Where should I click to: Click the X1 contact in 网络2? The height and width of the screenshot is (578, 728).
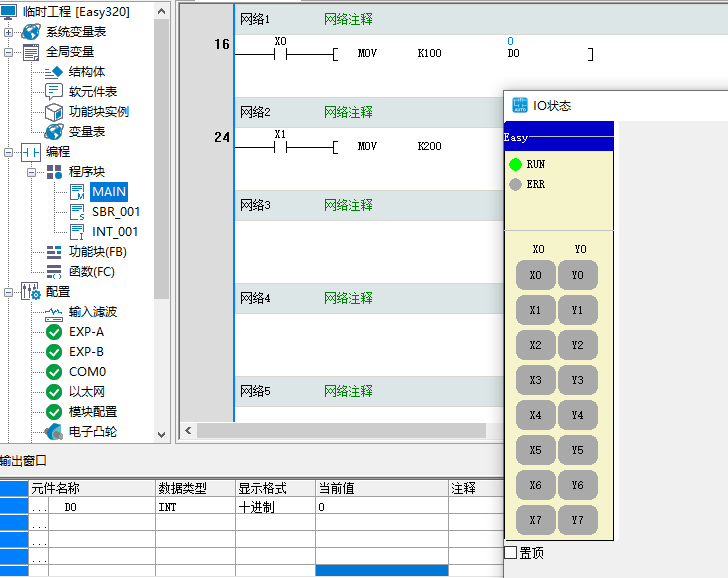pos(280,148)
